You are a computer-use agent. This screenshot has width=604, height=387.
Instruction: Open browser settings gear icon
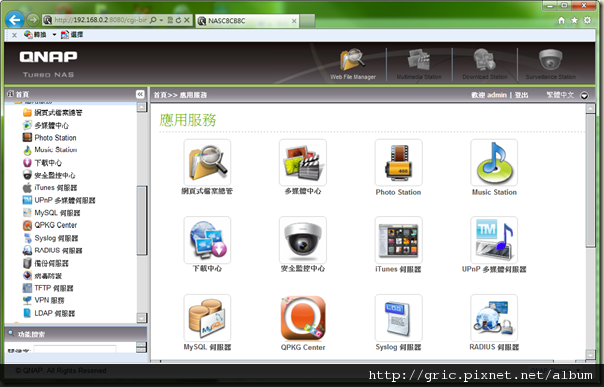coord(587,20)
